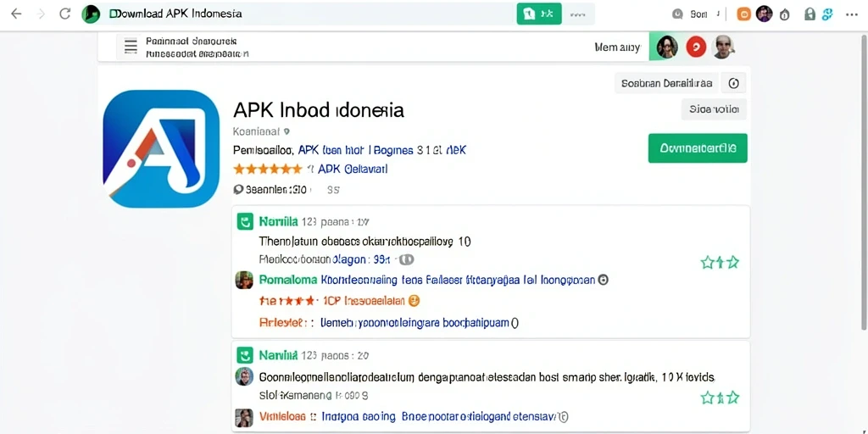Viewport: 868px width, 434px height.
Task: Click the Sobnan Denaiilraa button
Action: coord(666,83)
